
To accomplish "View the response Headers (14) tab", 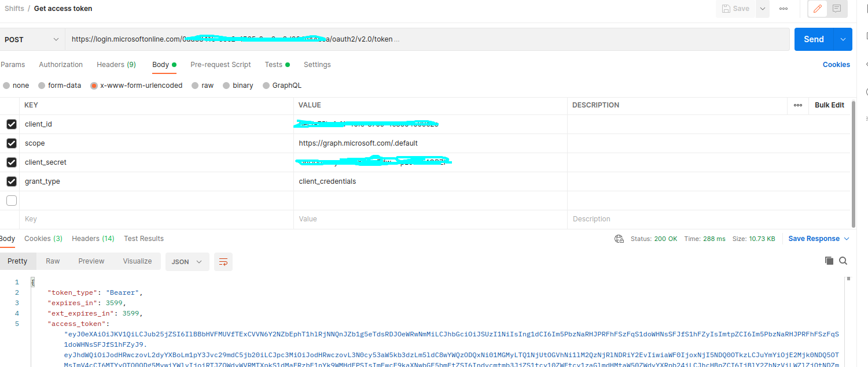I will pyautogui.click(x=93, y=239).
